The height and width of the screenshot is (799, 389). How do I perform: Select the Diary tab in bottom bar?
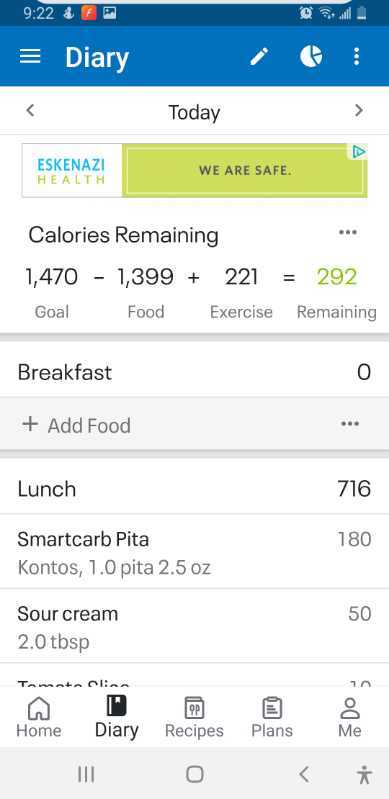tap(117, 717)
